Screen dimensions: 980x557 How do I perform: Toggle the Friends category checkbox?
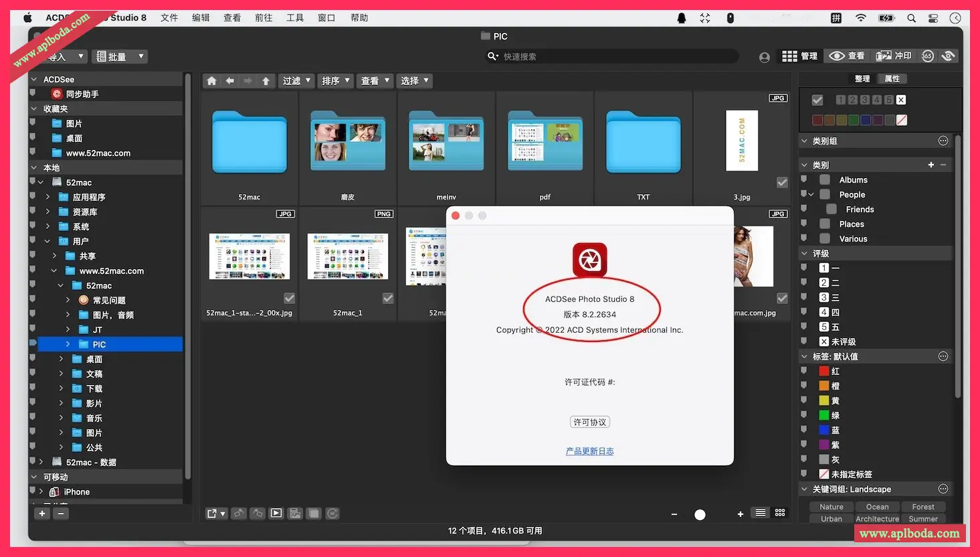[831, 209]
